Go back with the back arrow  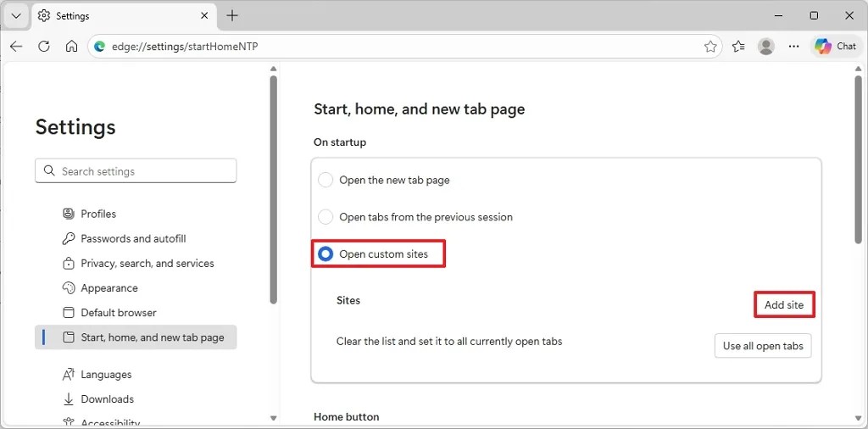[16, 47]
